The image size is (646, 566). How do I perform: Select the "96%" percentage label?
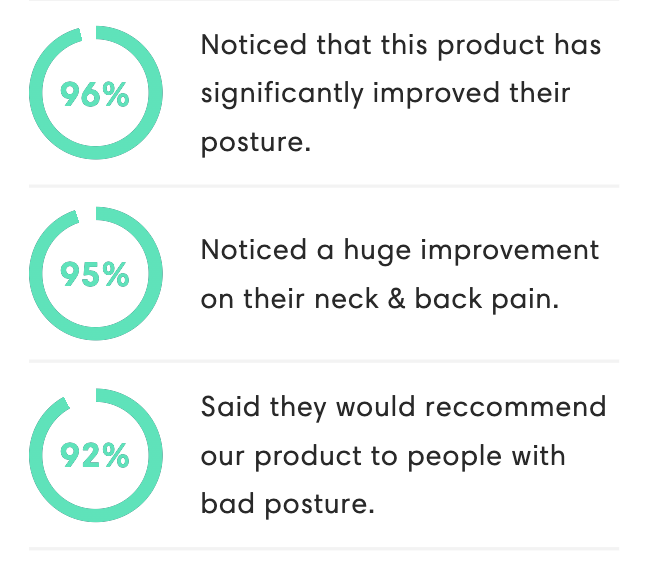click(x=95, y=95)
